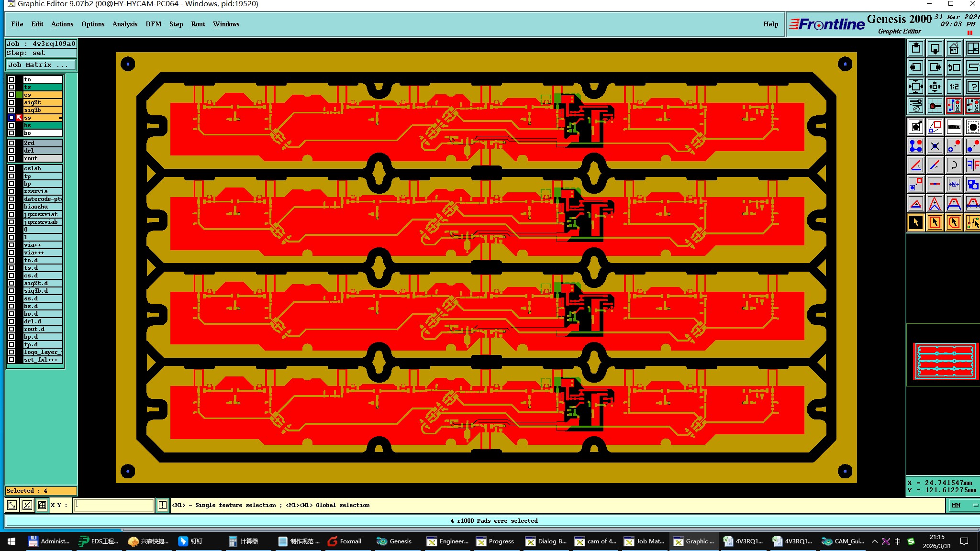The height and width of the screenshot is (551, 980).
Task: Click the green color swatch beside cs layer
Action: pyautogui.click(x=19, y=95)
